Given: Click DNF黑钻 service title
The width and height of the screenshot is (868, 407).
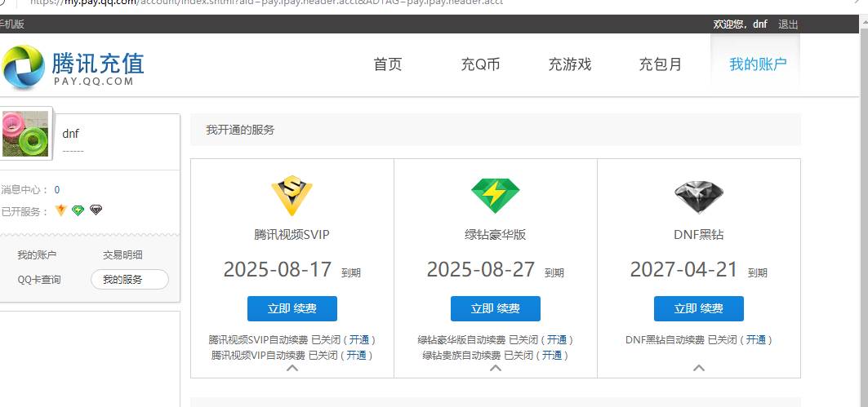Looking at the screenshot, I should tap(699, 234).
